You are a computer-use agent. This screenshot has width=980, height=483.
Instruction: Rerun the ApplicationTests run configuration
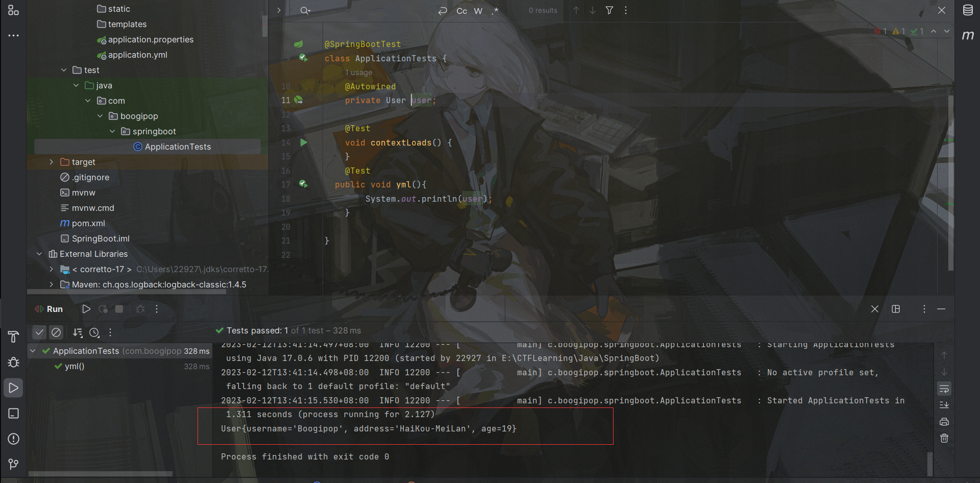86,309
